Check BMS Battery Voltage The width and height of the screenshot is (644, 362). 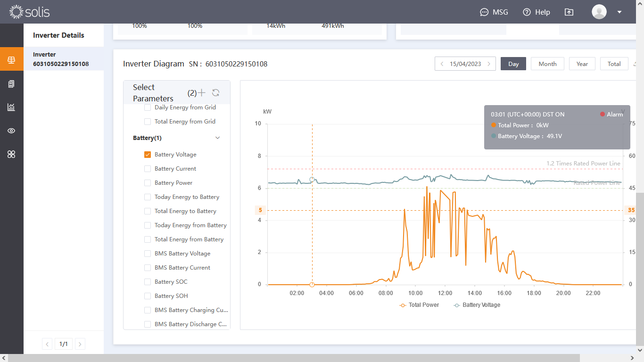click(148, 254)
